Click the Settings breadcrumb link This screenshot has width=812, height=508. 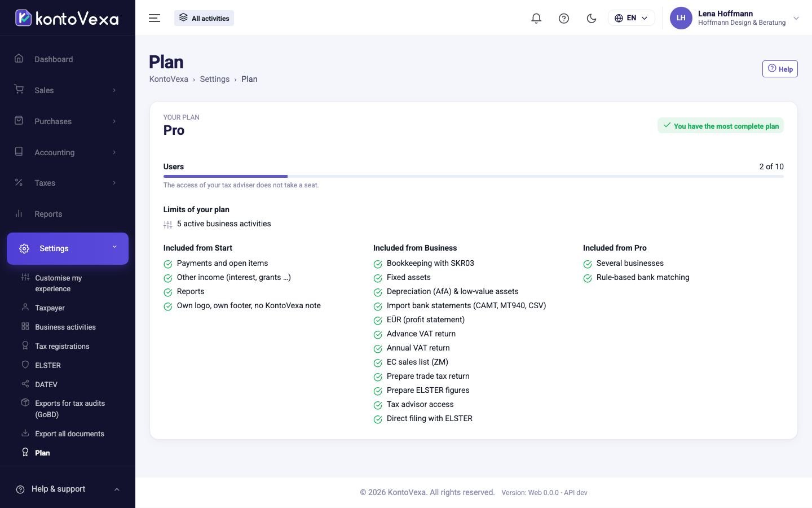[x=215, y=79]
